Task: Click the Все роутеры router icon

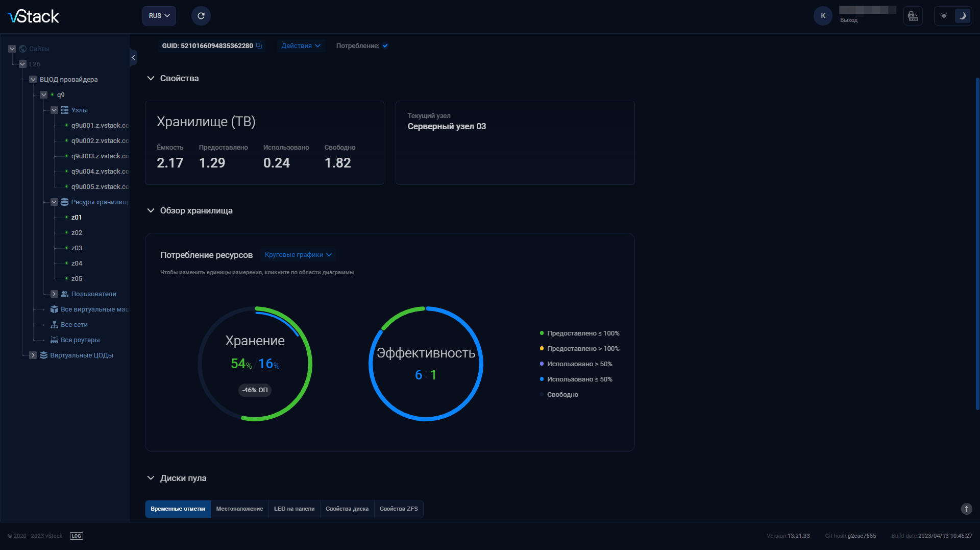Action: click(x=55, y=340)
